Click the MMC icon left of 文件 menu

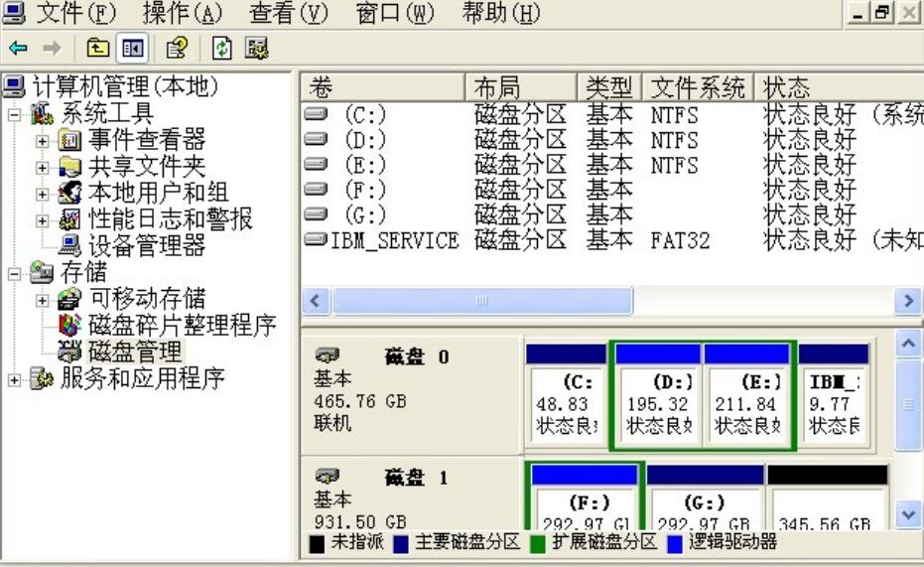[x=14, y=12]
